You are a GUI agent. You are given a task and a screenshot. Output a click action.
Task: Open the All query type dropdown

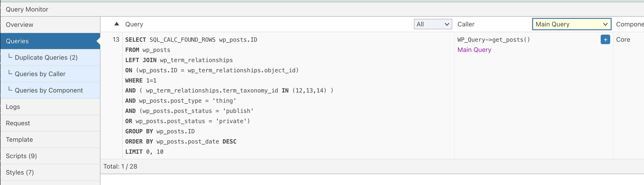click(433, 24)
